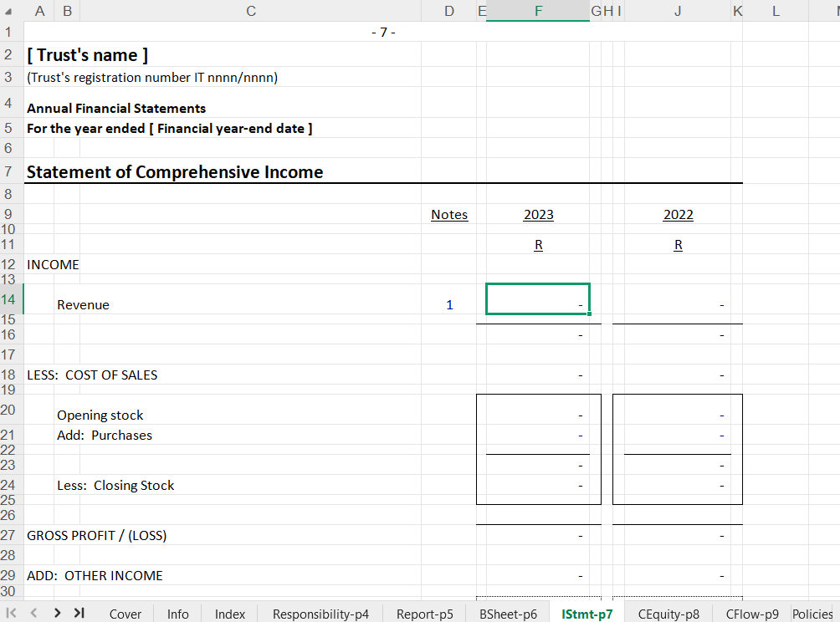This screenshot has width=840, height=622.
Task: Jump to the last sheet tab arrow
Action: [79, 613]
